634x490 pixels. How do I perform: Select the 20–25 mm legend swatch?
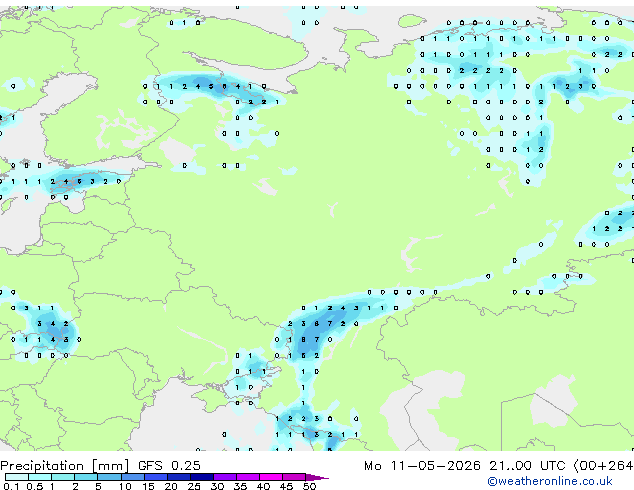coord(179,477)
